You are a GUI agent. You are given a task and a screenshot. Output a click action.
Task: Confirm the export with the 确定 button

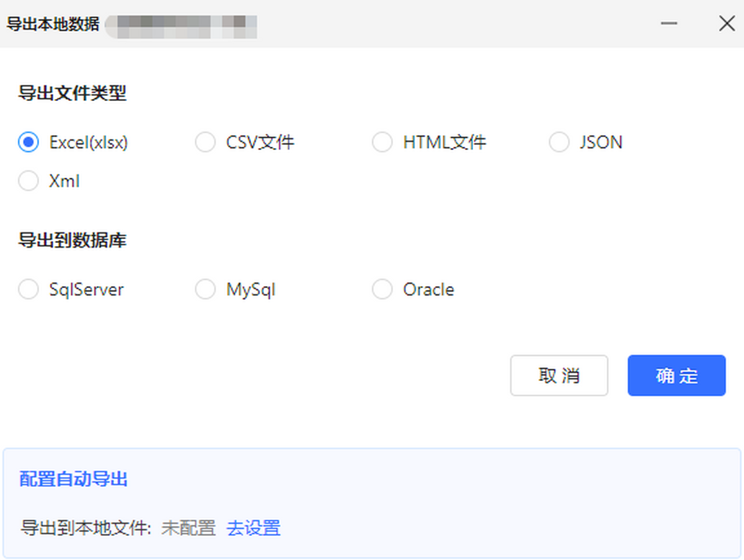(676, 375)
